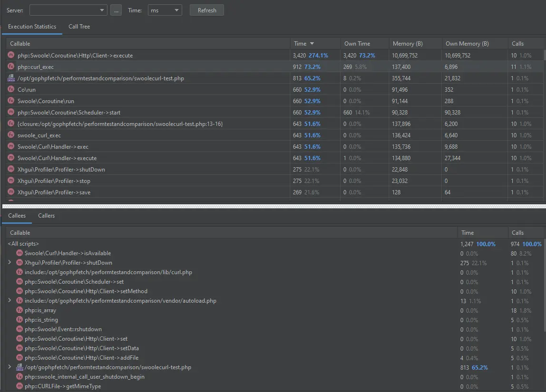The width and height of the screenshot is (546, 392).
Task: Click function icon next to php::is_array
Action: click(x=19, y=310)
